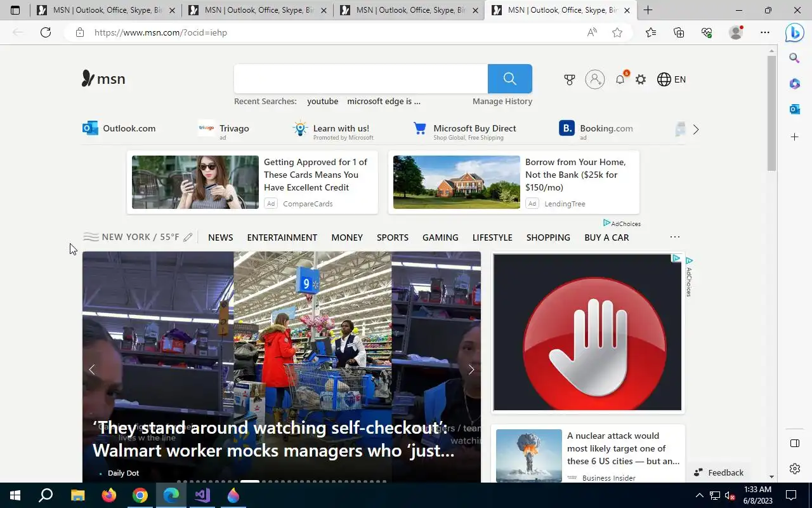Switch to the first MSN browser tab
Image resolution: width=812 pixels, height=508 pixels.
pyautogui.click(x=105, y=10)
